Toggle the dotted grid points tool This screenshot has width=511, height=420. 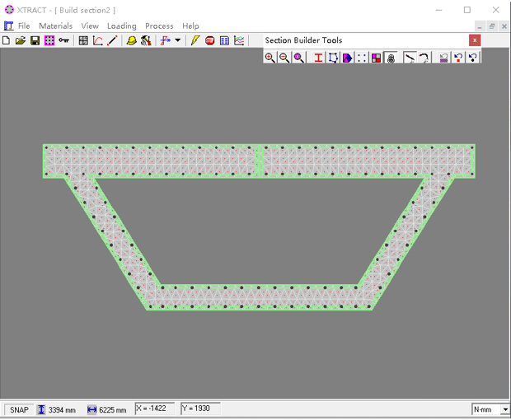pyautogui.click(x=362, y=58)
